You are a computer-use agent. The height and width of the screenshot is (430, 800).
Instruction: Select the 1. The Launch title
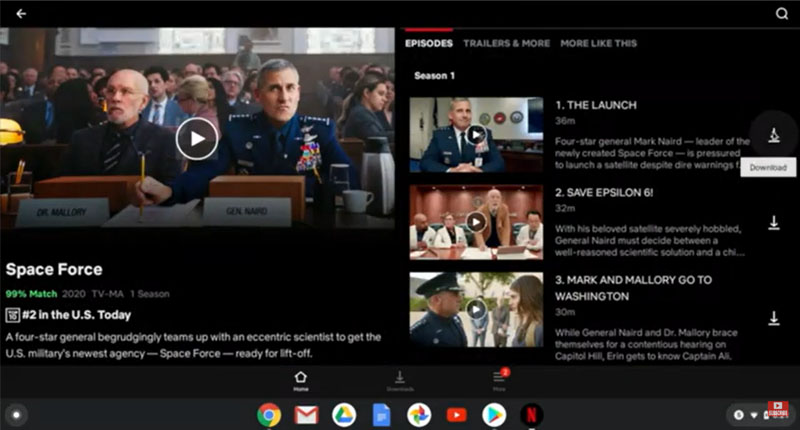[596, 105]
